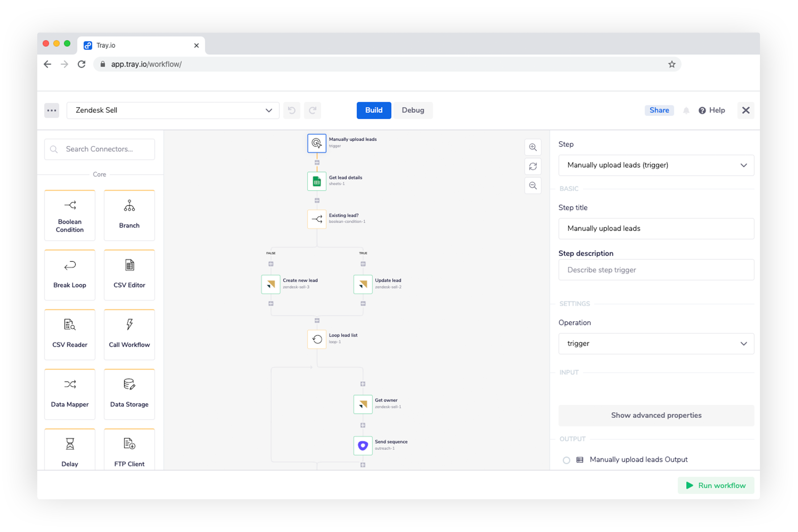Click Show advanced properties button
The width and height of the screenshot is (798, 532).
coord(656,415)
